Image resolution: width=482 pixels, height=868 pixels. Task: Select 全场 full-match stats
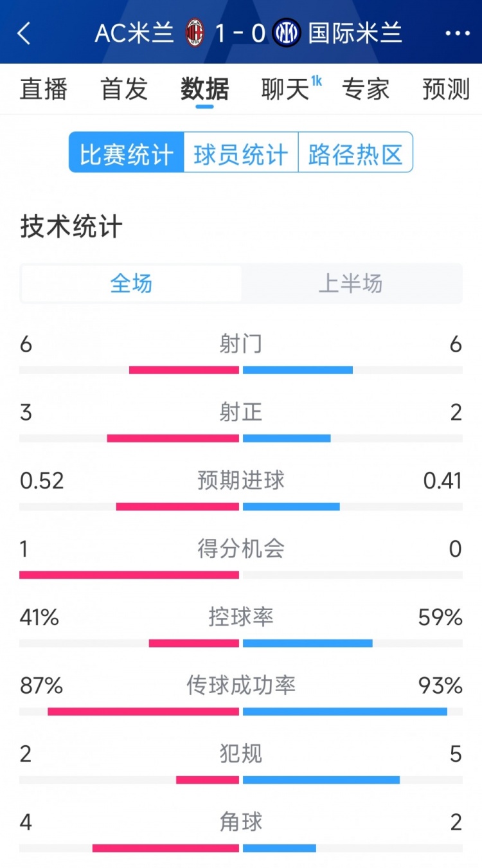[x=131, y=284]
